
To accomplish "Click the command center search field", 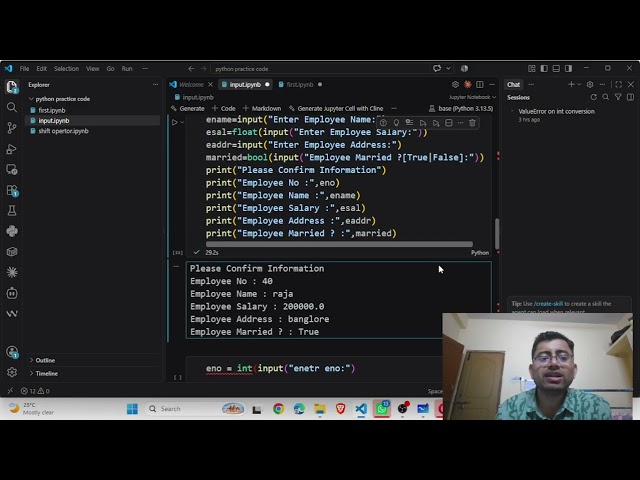I will tap(320, 69).
